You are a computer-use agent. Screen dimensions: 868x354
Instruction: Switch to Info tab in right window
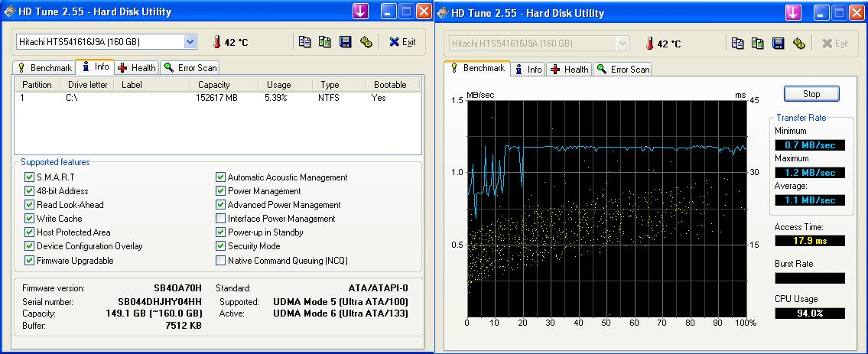(x=528, y=70)
